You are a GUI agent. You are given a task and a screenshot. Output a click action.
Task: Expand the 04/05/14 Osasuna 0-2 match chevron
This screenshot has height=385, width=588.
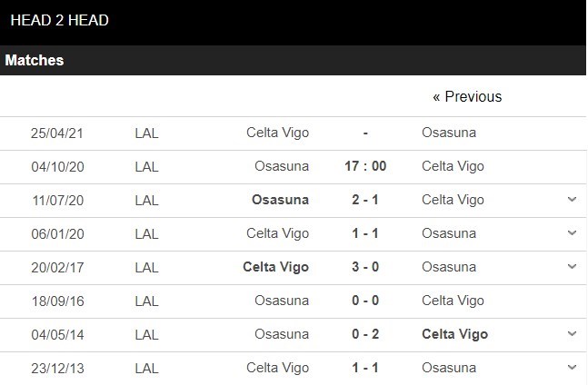click(572, 333)
